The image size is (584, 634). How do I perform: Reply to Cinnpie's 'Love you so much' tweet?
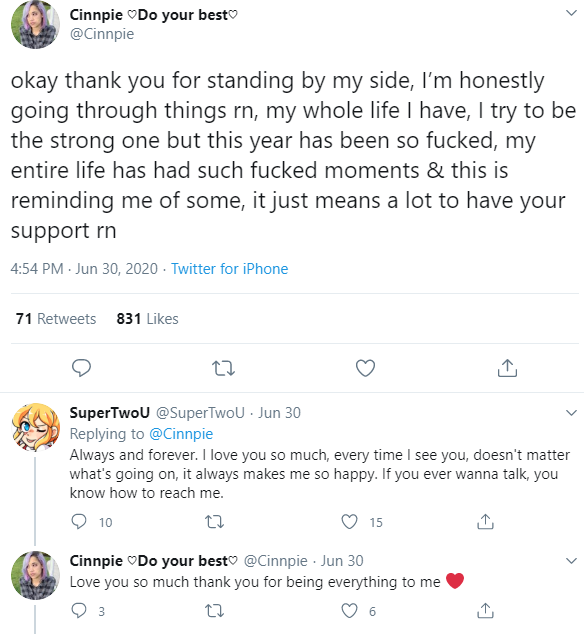click(x=79, y=611)
